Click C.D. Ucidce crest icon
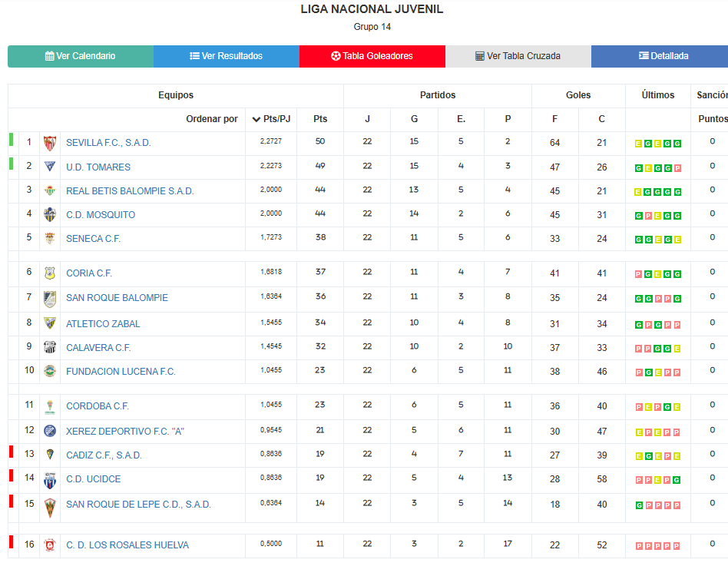Image resolution: width=728 pixels, height=566 pixels. tap(50, 480)
